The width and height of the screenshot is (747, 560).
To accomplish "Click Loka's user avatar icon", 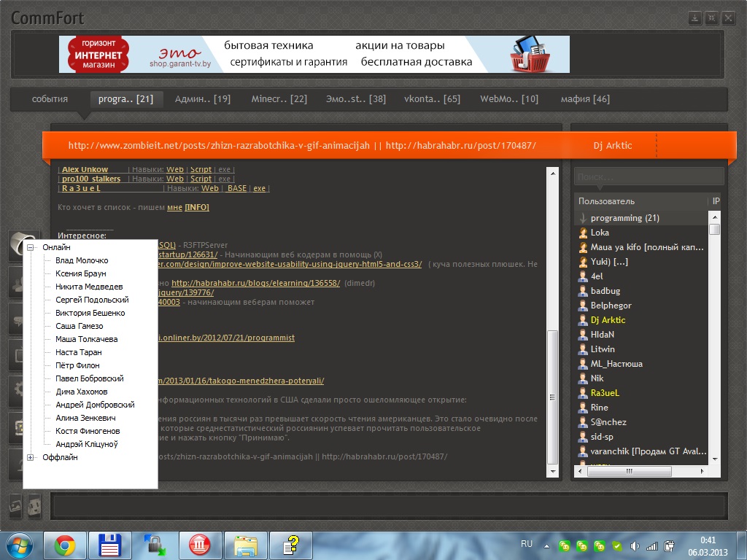I will [583, 233].
